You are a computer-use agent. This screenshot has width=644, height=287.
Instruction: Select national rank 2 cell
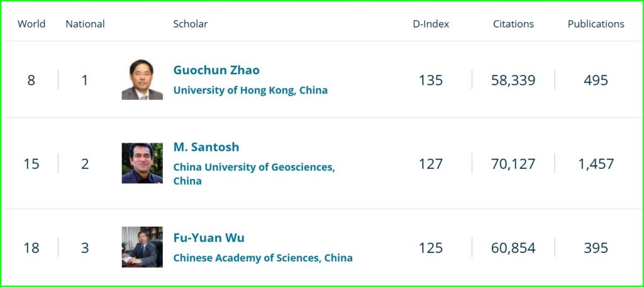click(x=85, y=164)
